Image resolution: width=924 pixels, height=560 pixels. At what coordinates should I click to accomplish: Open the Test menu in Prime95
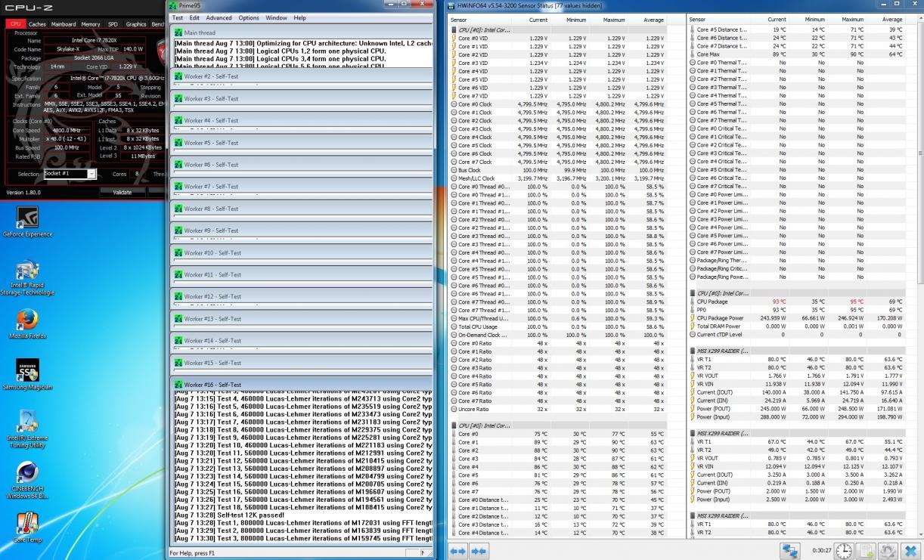[178, 17]
